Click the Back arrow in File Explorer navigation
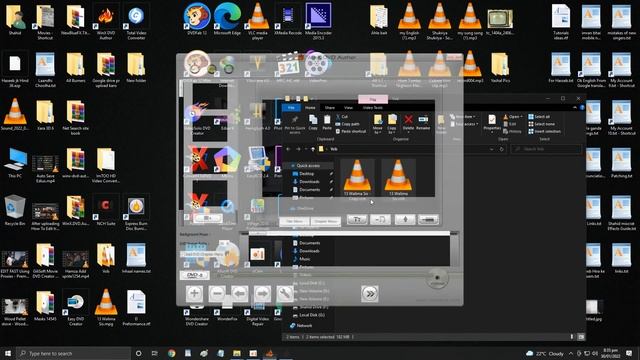Screen dimensions: 640x360 click(x=289, y=149)
